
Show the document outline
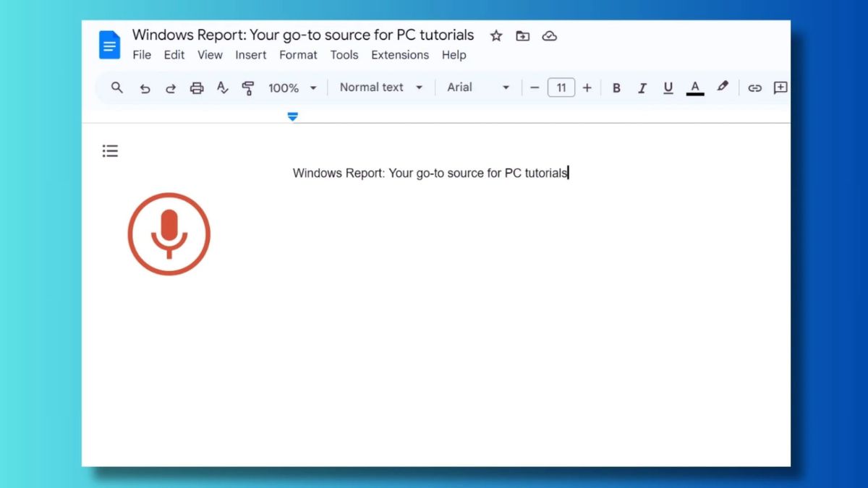coord(110,151)
